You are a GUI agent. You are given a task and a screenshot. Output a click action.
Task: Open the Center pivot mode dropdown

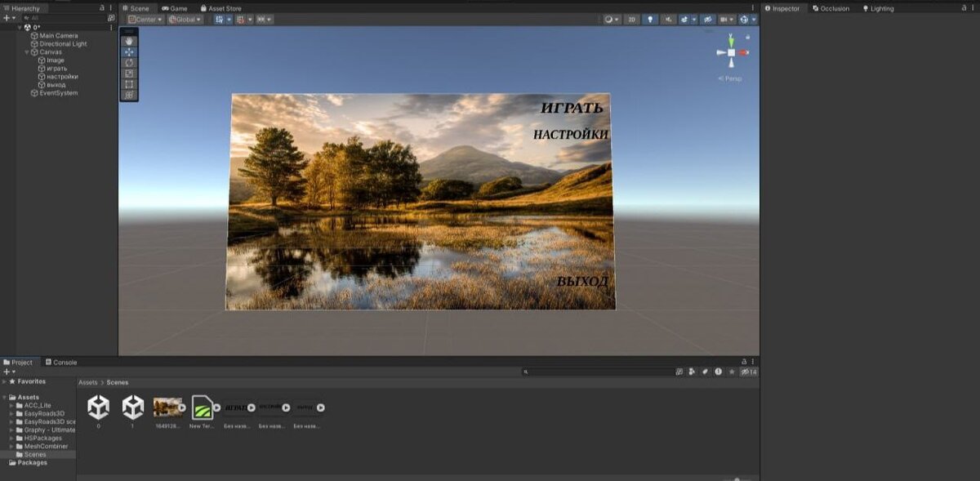coord(145,20)
